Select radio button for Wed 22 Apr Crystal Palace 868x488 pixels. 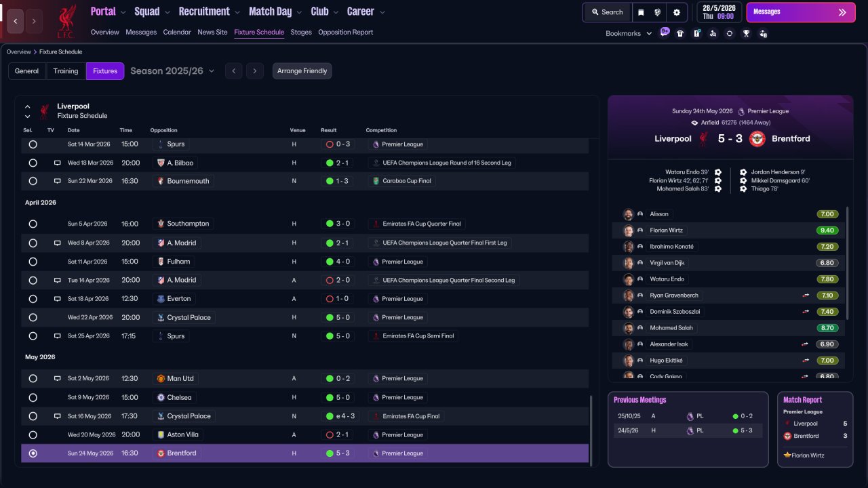(x=33, y=317)
